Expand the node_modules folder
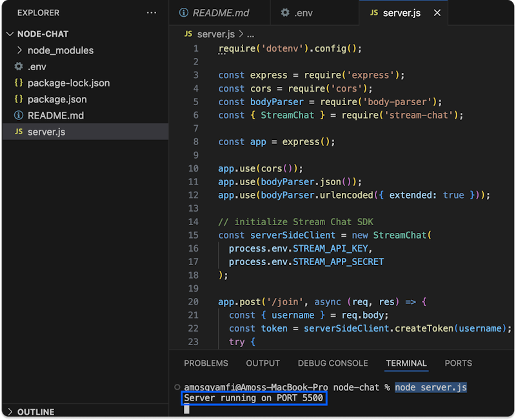This screenshot has height=420, width=516. [19, 50]
